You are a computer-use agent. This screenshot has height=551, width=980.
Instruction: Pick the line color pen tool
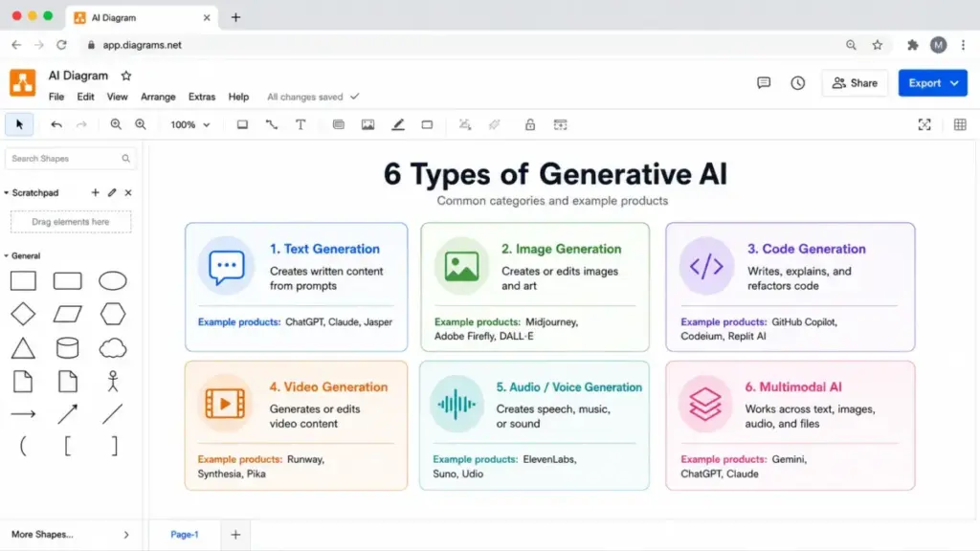[x=398, y=124]
